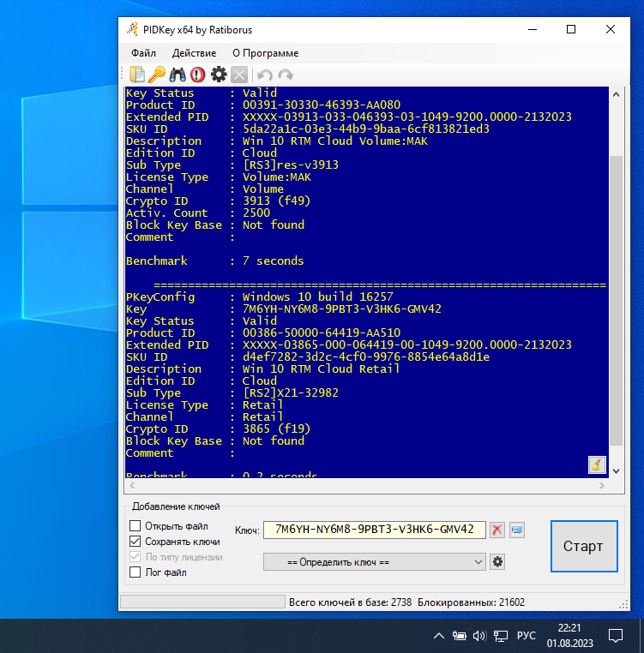Click Sub Type '[RS3]res-v3913' value
Screen dimensions: 644x653
point(291,165)
